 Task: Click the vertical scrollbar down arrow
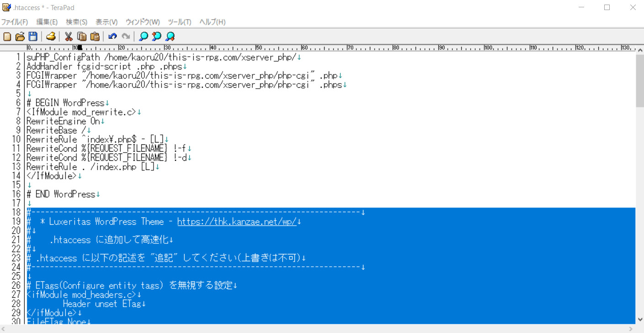click(x=639, y=320)
